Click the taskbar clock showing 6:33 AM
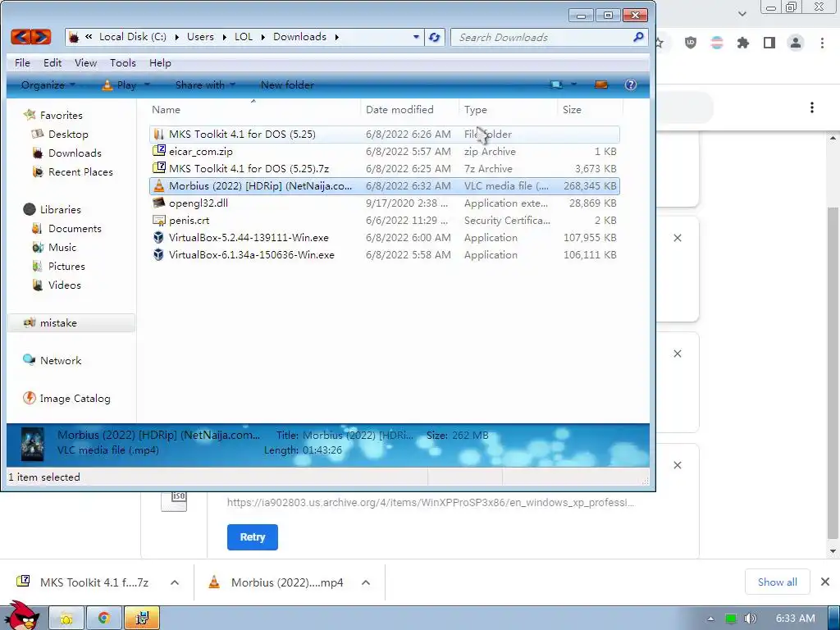840x630 pixels. click(x=796, y=619)
